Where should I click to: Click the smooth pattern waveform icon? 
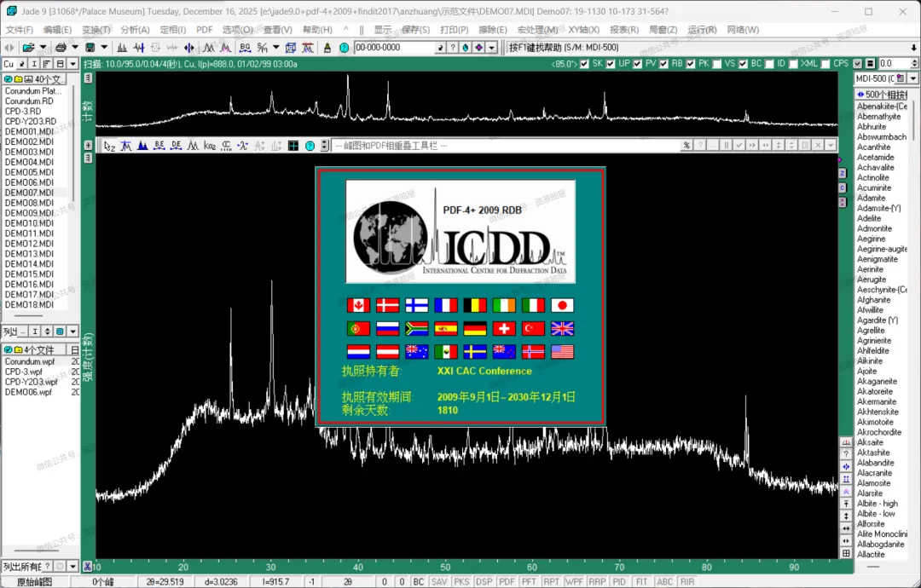tap(139, 48)
